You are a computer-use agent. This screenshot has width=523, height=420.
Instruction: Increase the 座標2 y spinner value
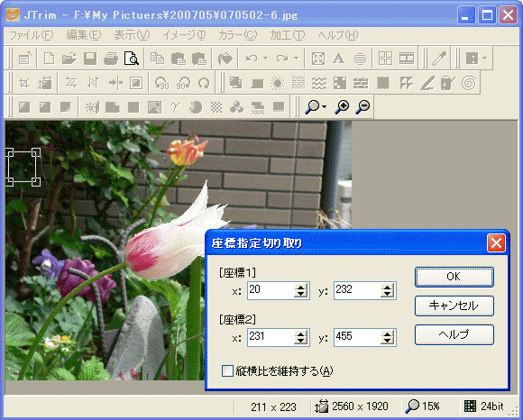(x=387, y=334)
